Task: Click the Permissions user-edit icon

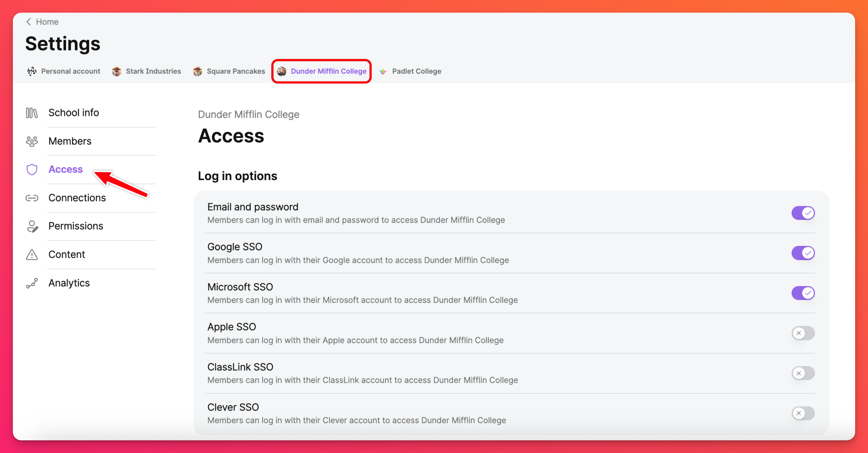Action: pyautogui.click(x=32, y=226)
